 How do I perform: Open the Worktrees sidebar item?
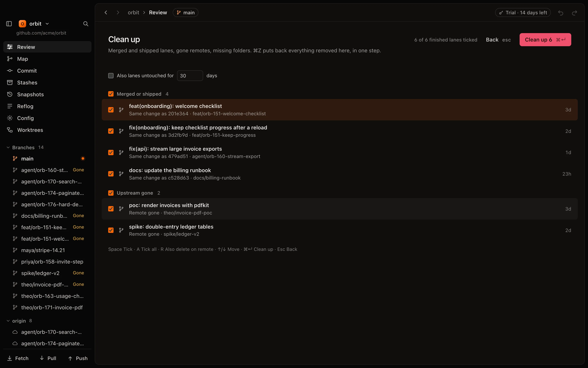pos(47,130)
